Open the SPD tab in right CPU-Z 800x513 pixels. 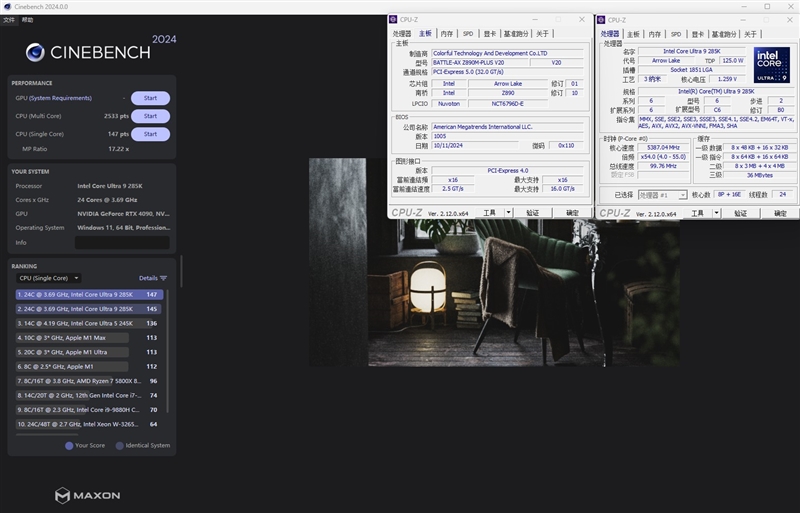click(675, 33)
